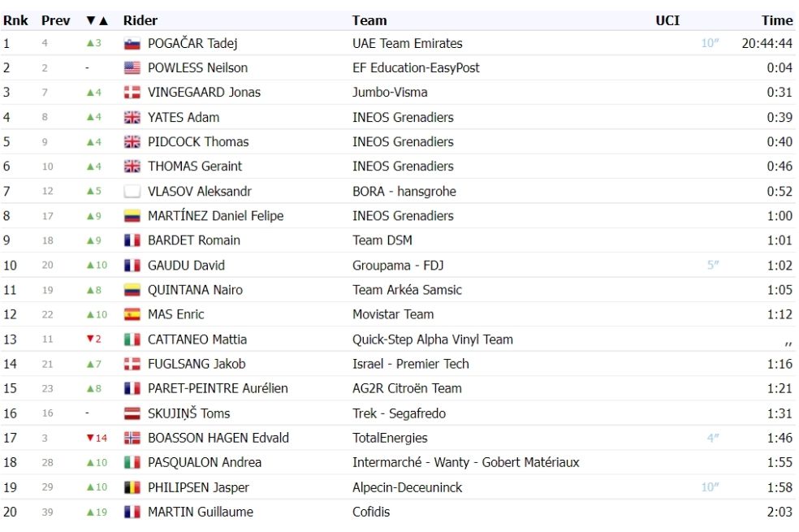Click the US flag next to Powless

[x=132, y=68]
